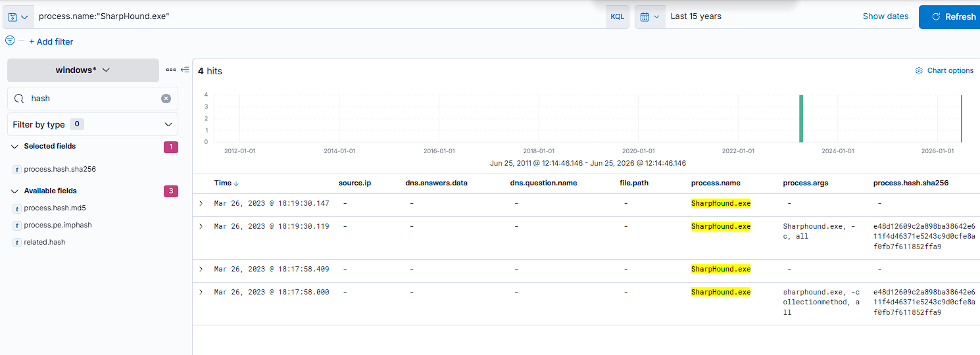Image resolution: width=980 pixels, height=355 pixels.
Task: Click the dns.question.name column header
Action: pyautogui.click(x=543, y=183)
